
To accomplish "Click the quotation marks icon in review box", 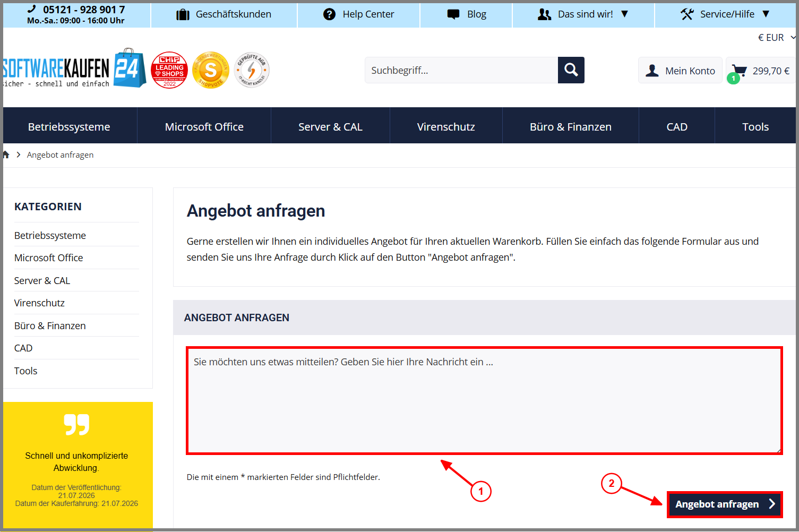I will [76, 424].
